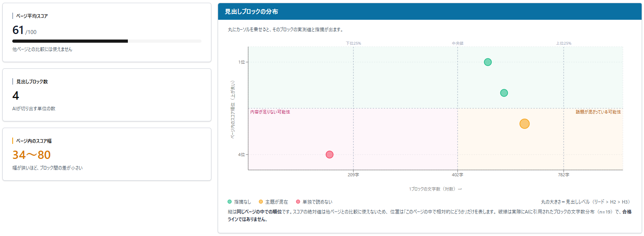Click the 1ブロックの文字数（対数） axis title

click(x=435, y=189)
